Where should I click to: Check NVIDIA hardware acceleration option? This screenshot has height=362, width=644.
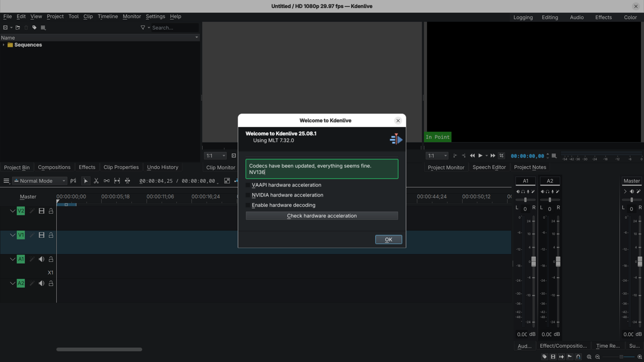(248, 195)
